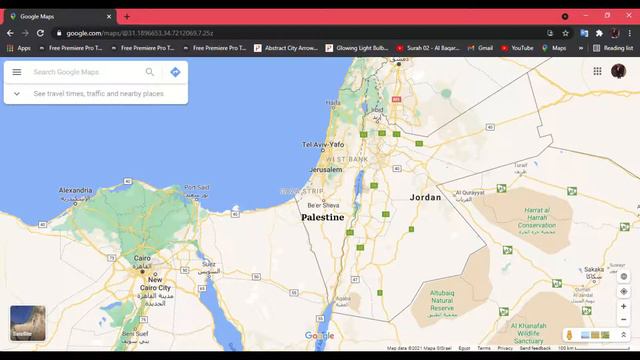Image resolution: width=640 pixels, height=360 pixels.
Task: Click the Cairo city label
Action: tap(142, 258)
